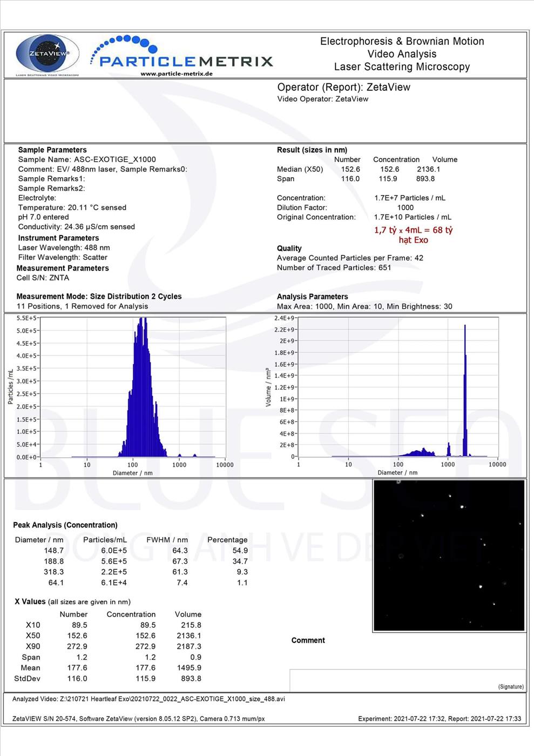Viewport: 534px width, 756px height.
Task: Click the Sample Parameters heading
Action: click(52, 150)
